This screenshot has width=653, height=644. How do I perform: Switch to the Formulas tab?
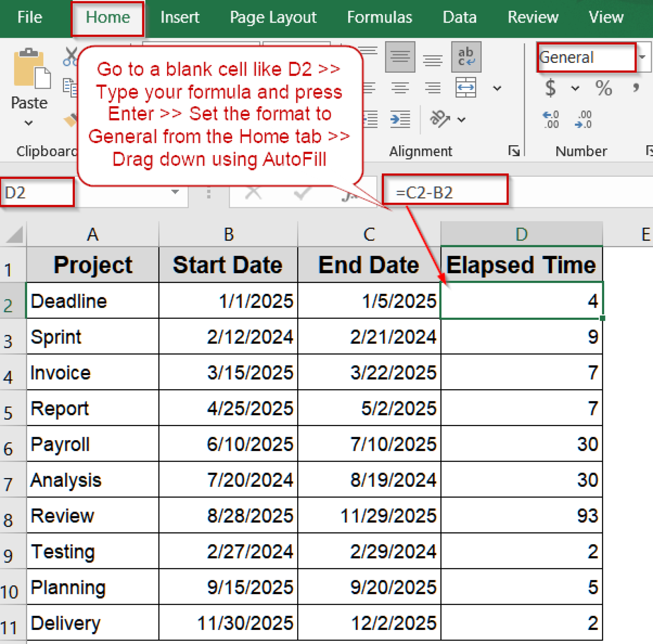[x=379, y=17]
